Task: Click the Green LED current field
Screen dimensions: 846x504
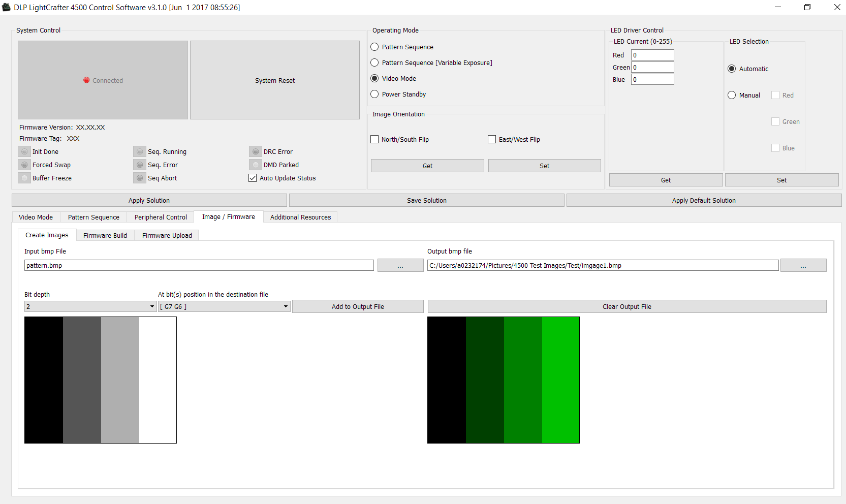Action: point(652,67)
